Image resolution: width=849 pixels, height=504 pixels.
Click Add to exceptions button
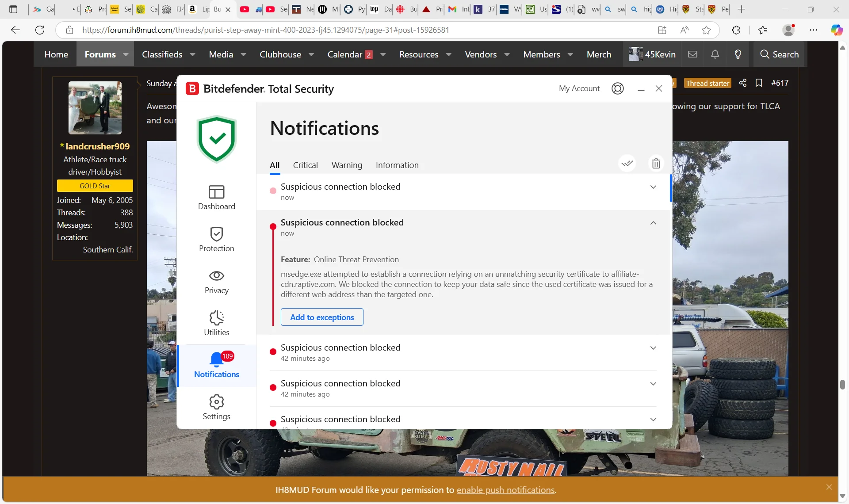point(322,317)
